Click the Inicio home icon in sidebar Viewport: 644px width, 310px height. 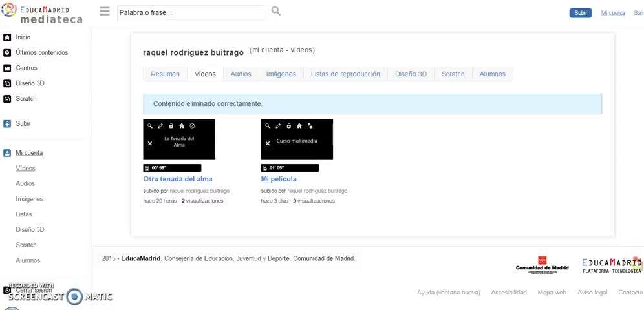tap(7, 37)
